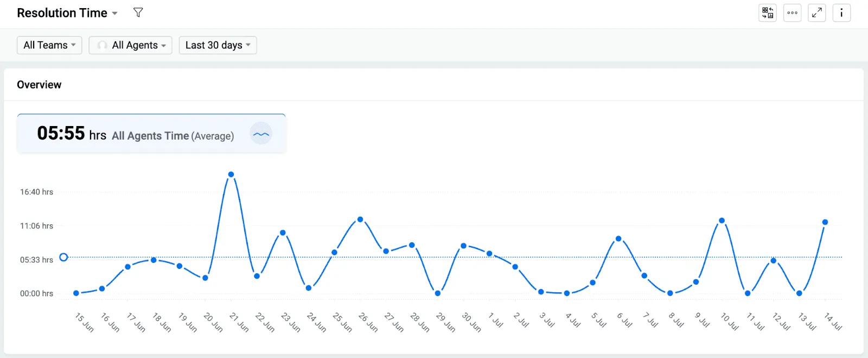868x358 pixels.
Task: Click the 14 Jul data point
Action: 825,222
